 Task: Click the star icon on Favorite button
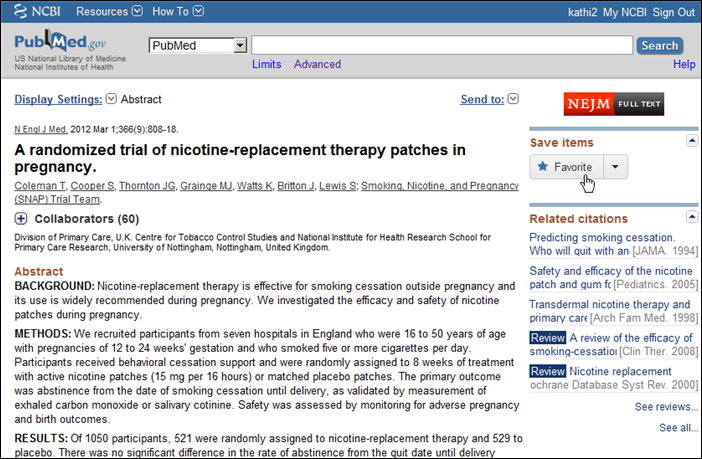(x=543, y=167)
